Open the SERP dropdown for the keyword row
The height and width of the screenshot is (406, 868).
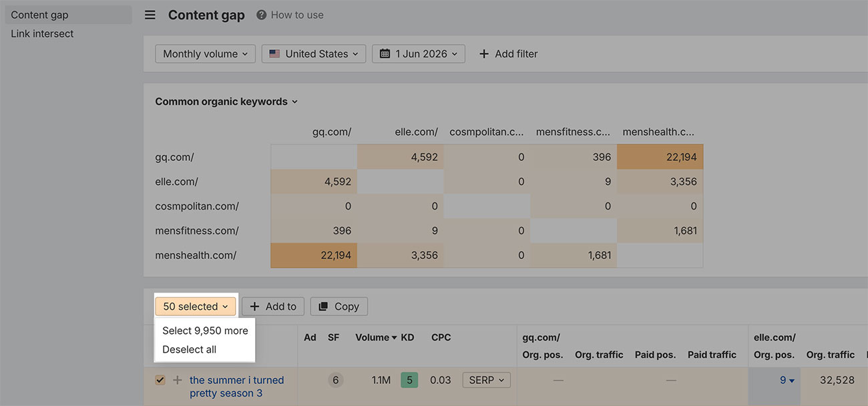click(x=486, y=380)
